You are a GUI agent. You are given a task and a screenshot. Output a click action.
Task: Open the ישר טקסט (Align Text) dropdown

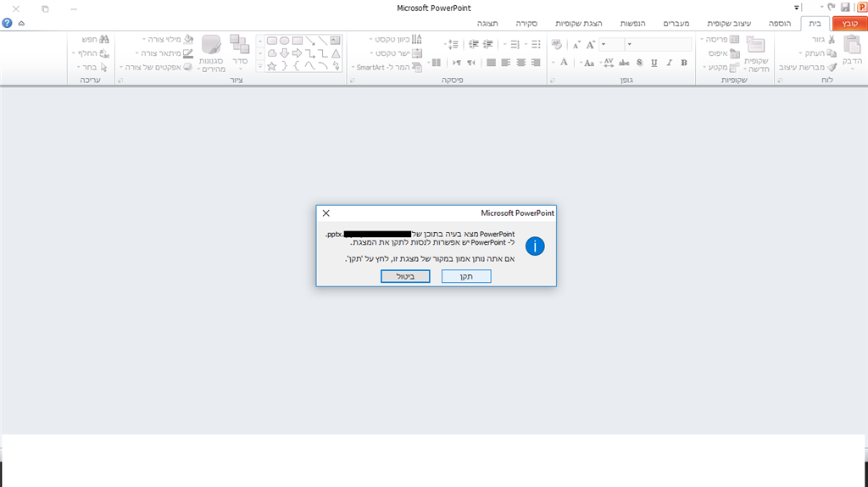click(397, 53)
